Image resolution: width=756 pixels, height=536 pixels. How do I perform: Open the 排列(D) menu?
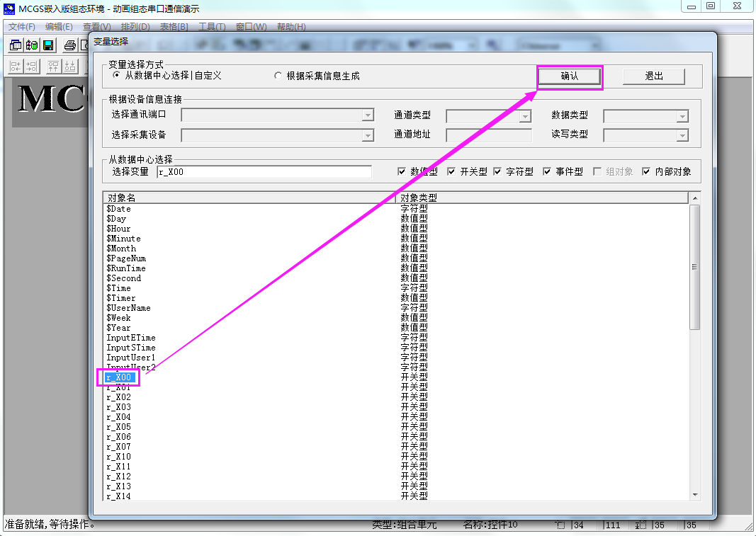[x=135, y=26]
